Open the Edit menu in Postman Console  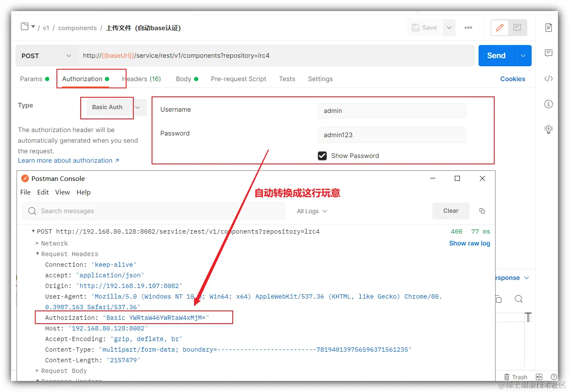[43, 192]
